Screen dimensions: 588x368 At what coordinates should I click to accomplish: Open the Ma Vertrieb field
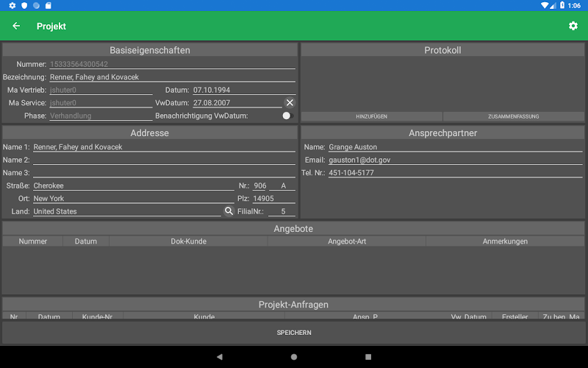pos(101,90)
